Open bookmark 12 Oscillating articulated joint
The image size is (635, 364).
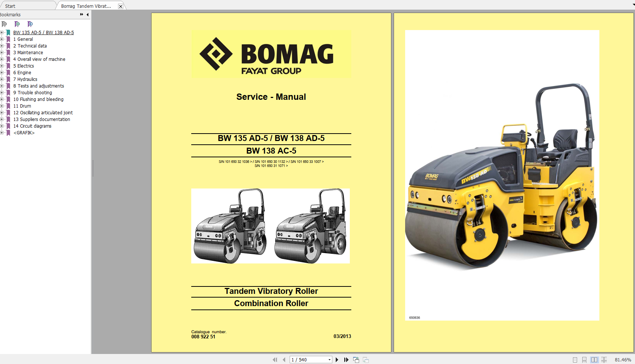(43, 113)
